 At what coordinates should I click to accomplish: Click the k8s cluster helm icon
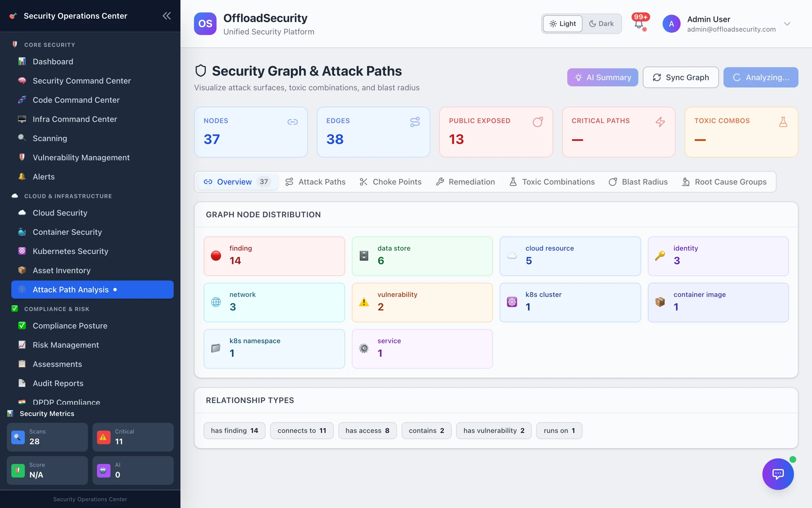tap(512, 302)
